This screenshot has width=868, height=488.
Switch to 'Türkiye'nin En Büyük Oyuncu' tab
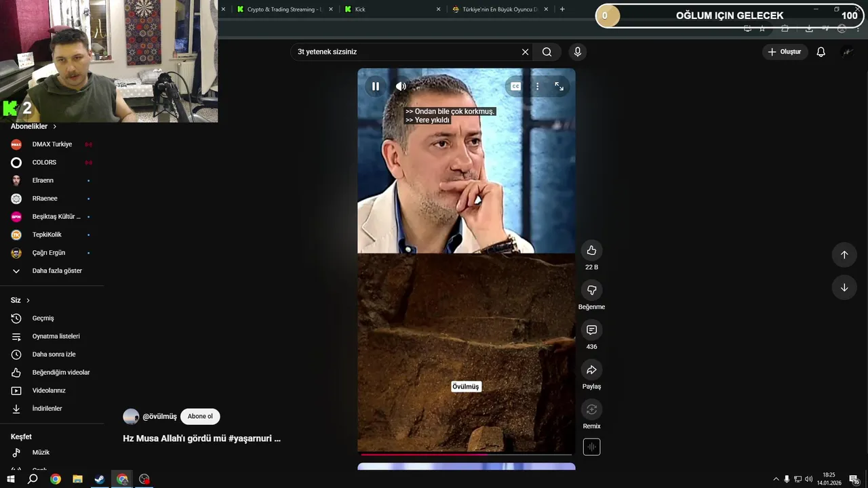tap(500, 9)
